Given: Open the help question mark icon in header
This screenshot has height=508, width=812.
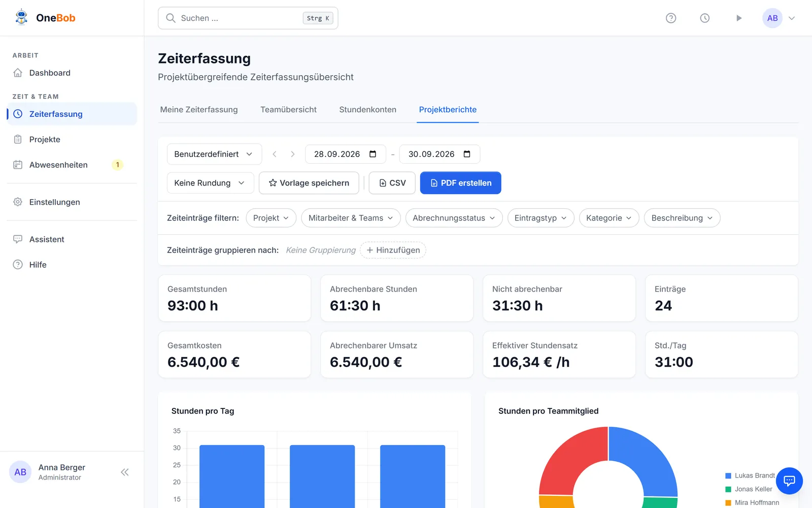Looking at the screenshot, I should 671,18.
